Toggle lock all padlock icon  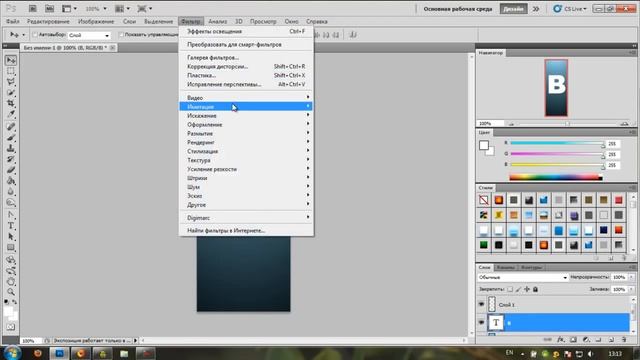click(x=536, y=289)
